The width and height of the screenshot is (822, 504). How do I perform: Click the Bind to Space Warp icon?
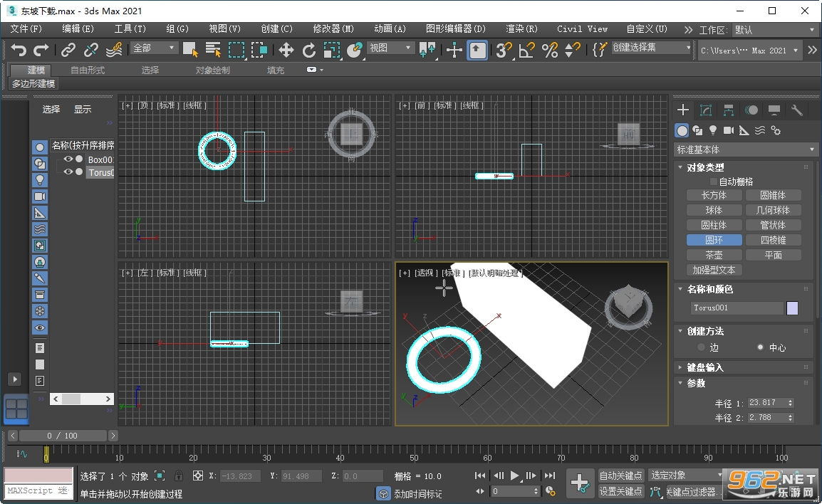point(114,51)
